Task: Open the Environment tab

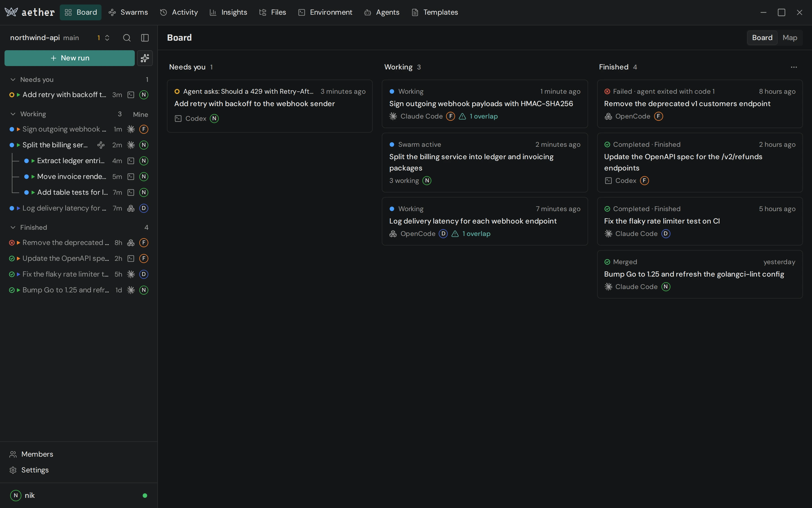Action: pos(325,12)
